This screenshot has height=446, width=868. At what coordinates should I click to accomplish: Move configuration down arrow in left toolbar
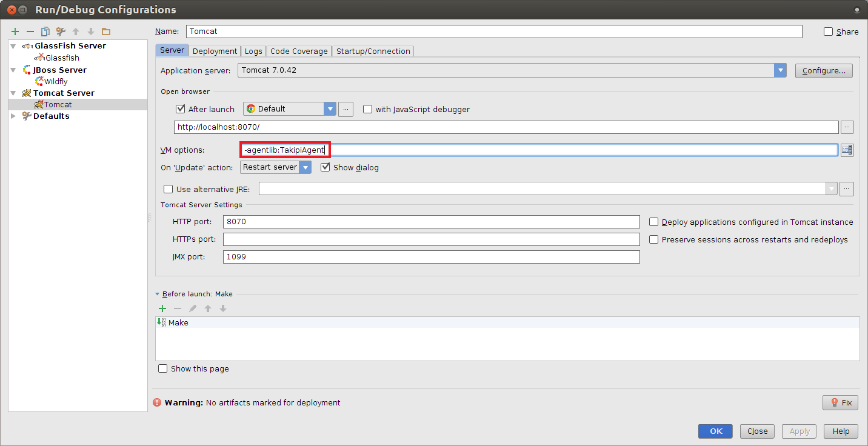(x=91, y=32)
